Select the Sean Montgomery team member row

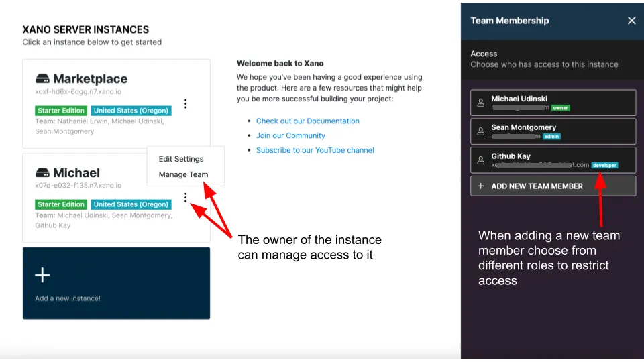pyautogui.click(x=553, y=131)
